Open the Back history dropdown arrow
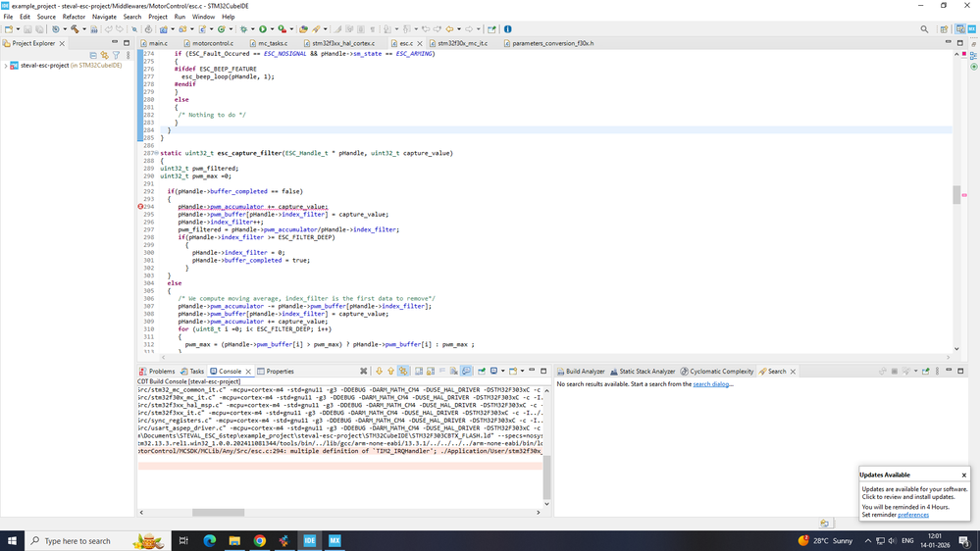The width and height of the screenshot is (980, 551). pos(459,28)
